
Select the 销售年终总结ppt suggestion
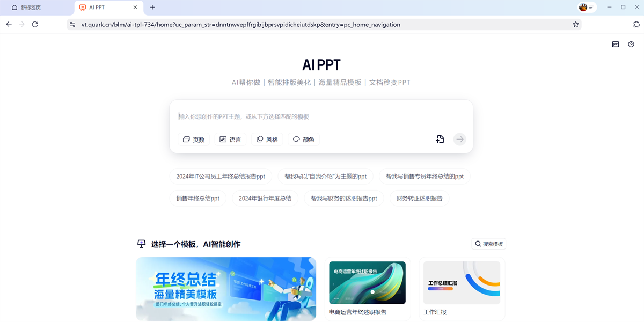point(198,198)
